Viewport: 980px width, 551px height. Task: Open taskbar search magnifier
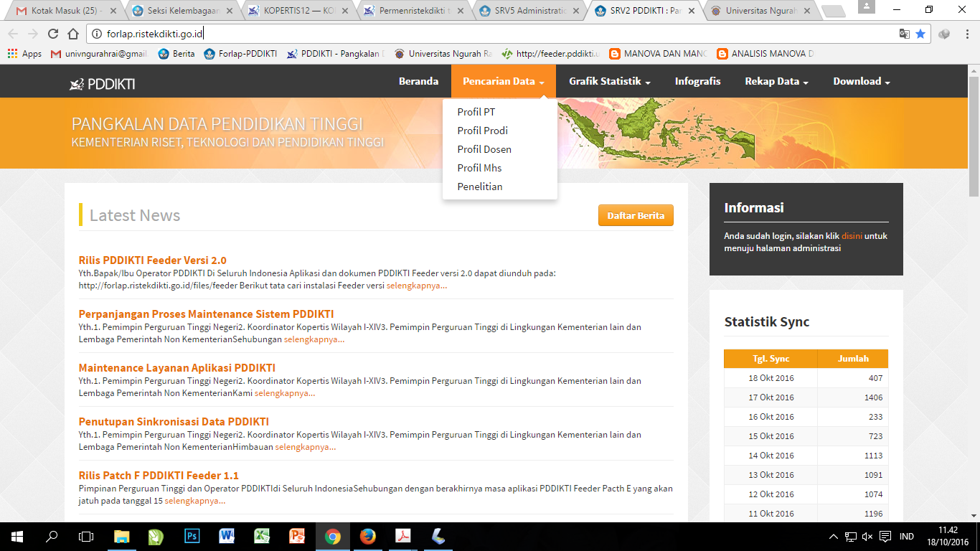pyautogui.click(x=52, y=537)
